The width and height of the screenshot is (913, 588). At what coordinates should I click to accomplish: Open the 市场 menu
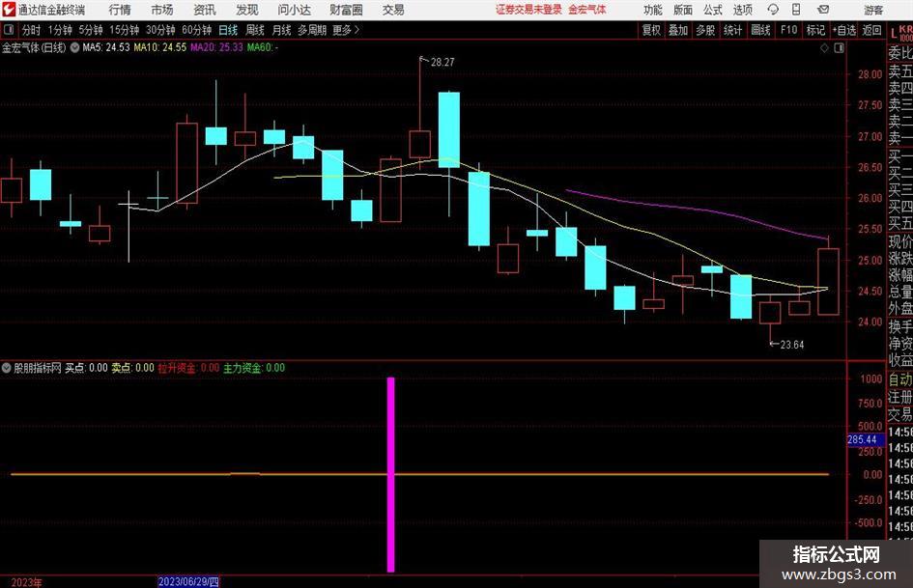pos(162,10)
